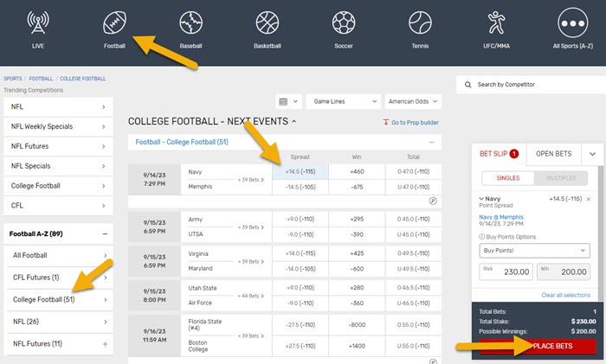Screen dimensions: 606x364
Task: Open the American Odds dropdown
Action: [412, 101]
